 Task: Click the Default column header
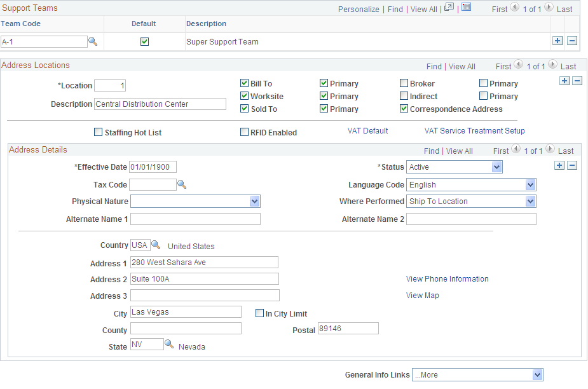coord(144,24)
